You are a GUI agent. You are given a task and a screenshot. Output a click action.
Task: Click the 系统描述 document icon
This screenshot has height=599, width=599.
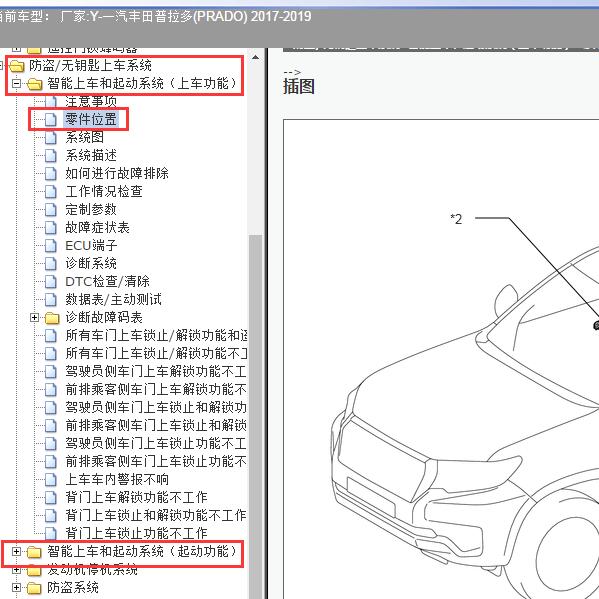50,155
